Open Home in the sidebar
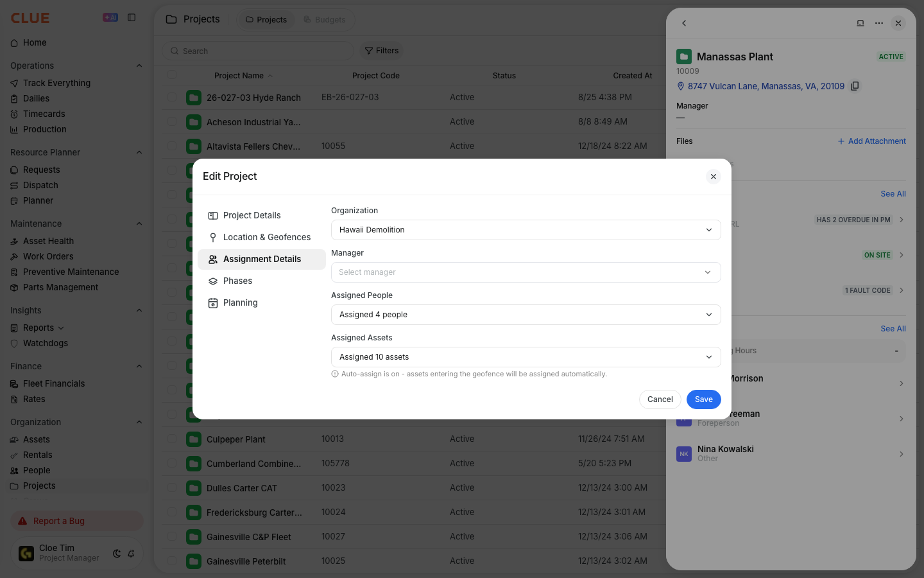Screen dimensions: 924x578 (x=35, y=42)
